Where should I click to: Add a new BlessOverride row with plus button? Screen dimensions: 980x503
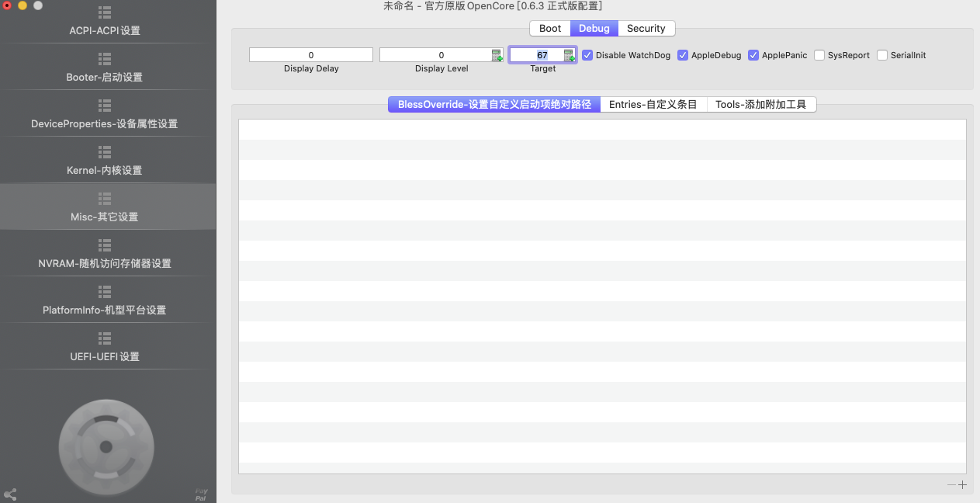click(x=963, y=485)
